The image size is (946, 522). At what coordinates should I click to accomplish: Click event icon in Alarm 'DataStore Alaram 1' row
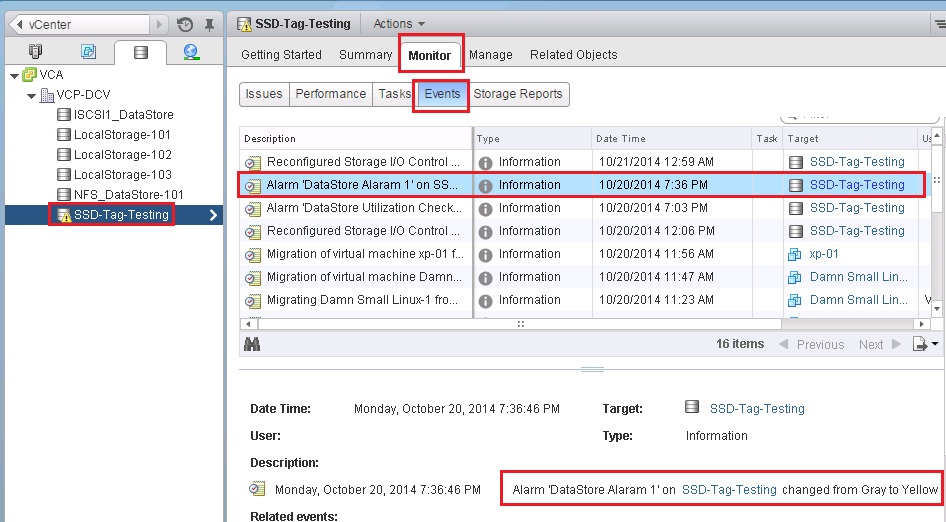pyautogui.click(x=252, y=185)
